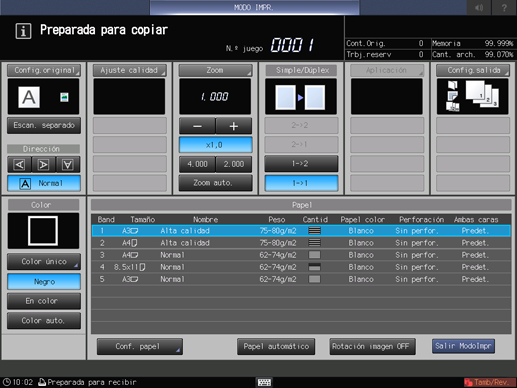517x388 pixels.
Task: Click Trbj.reserv counter
Action: click(385, 54)
